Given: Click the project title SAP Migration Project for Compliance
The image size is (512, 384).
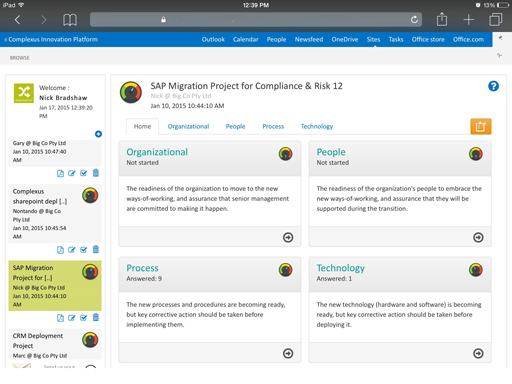Looking at the screenshot, I should pos(246,86).
